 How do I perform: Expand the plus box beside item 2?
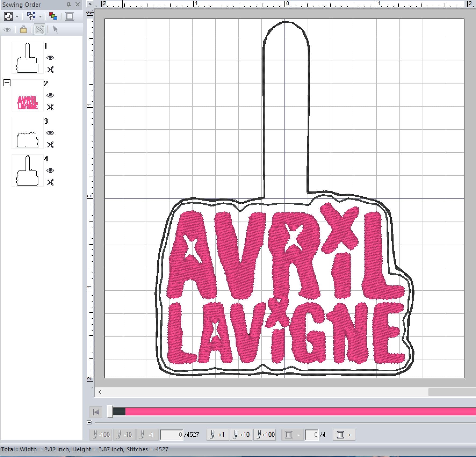[7, 83]
